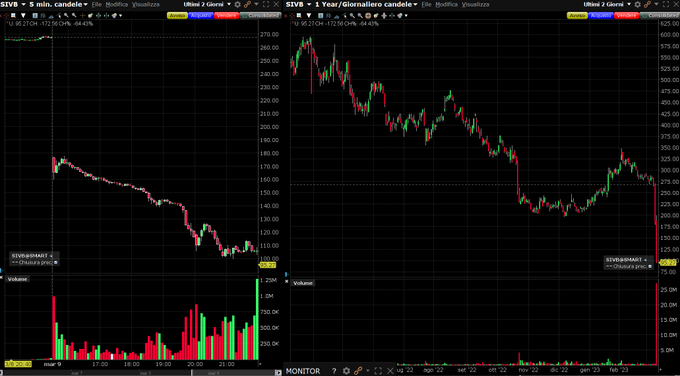The image size is (680, 376).
Task: Open the Modifica menu of the 1 Year chart
Action: [x=446, y=4]
